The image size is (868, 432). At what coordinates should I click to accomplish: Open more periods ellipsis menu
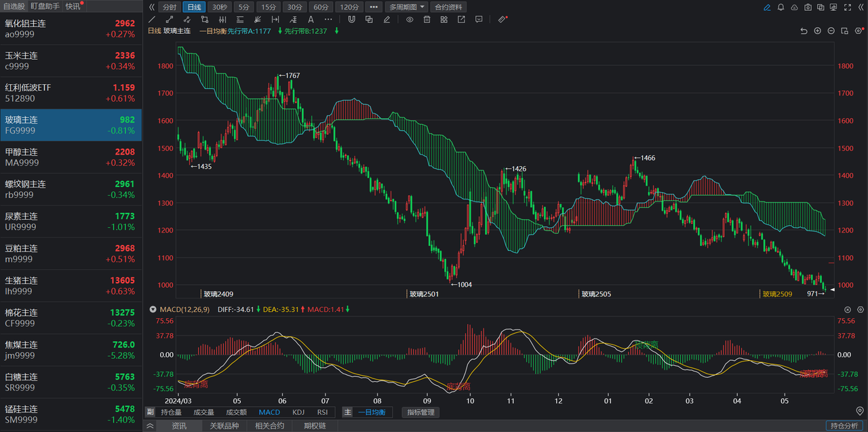coord(374,7)
